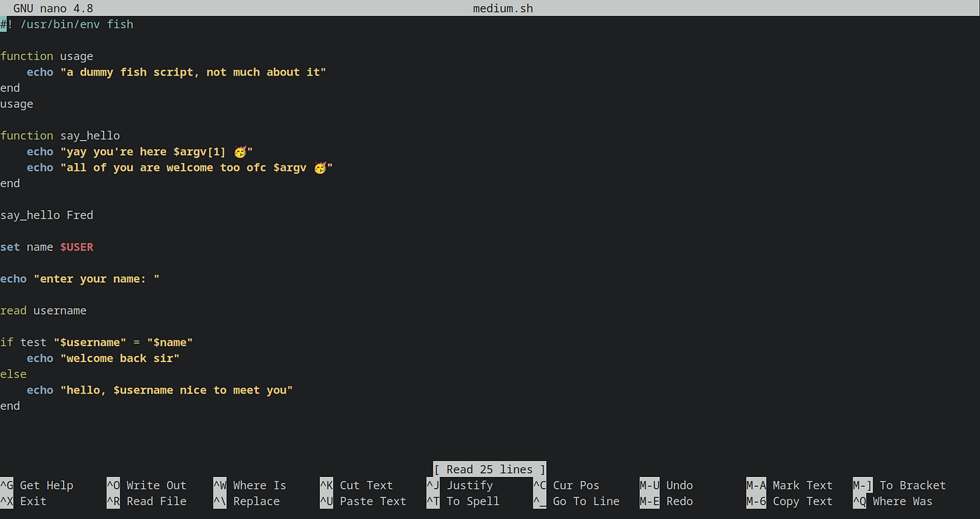The image size is (980, 519).
Task: Place cursor on the say_hello Fred line
Action: [47, 215]
